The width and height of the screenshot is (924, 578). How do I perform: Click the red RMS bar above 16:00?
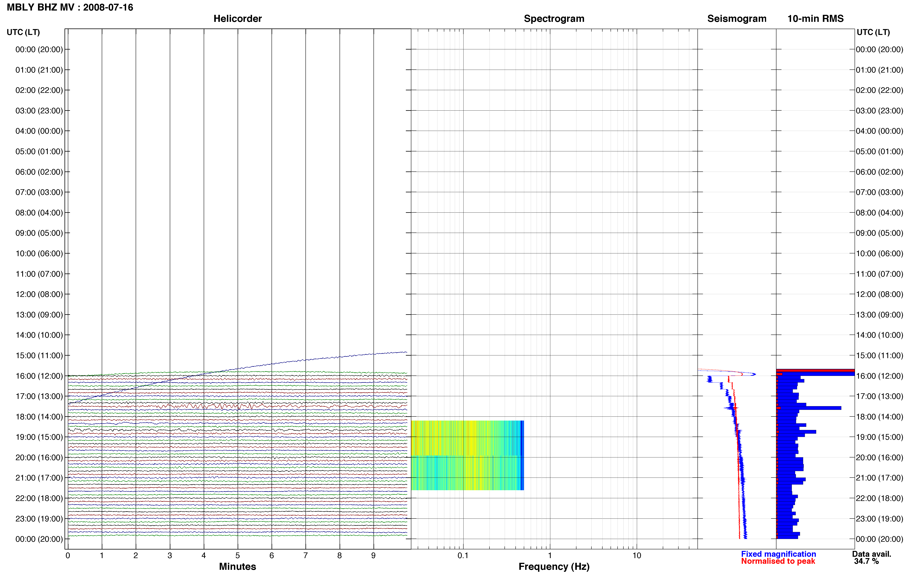pos(816,370)
